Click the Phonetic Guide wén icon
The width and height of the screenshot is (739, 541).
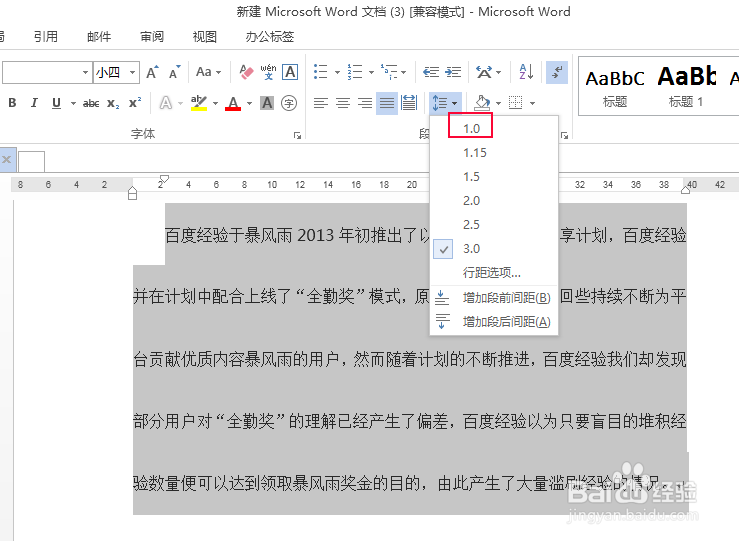pyautogui.click(x=268, y=72)
